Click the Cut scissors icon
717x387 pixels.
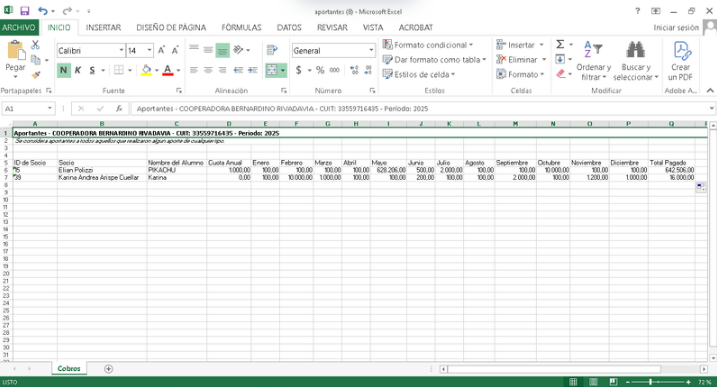tap(35, 45)
